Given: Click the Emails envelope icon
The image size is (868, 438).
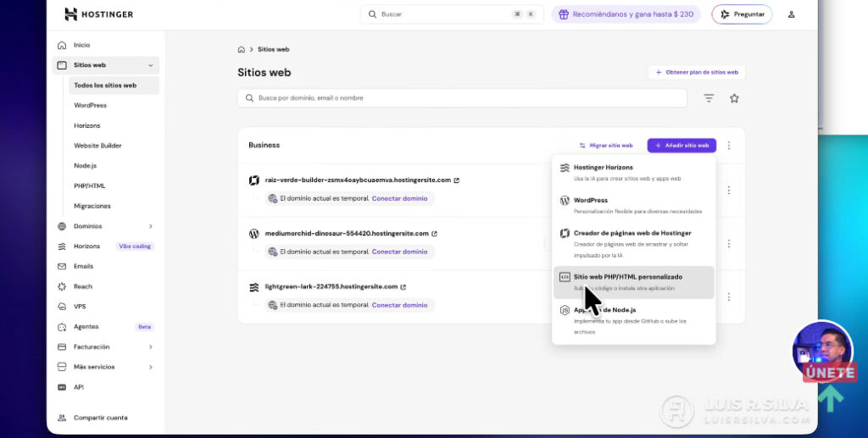Looking at the screenshot, I should [x=62, y=267].
